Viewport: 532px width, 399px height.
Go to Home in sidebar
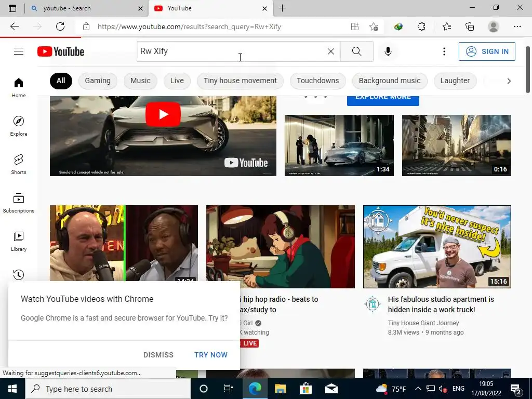[19, 87]
